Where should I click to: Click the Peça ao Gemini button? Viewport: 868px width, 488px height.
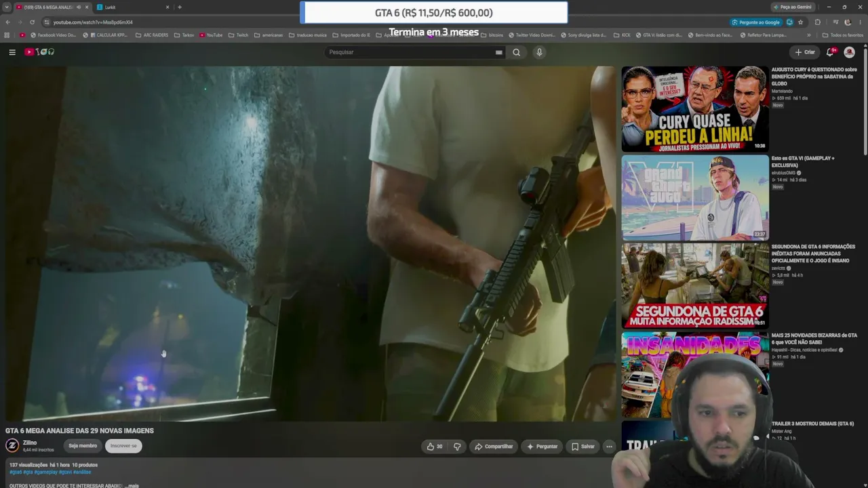click(791, 7)
